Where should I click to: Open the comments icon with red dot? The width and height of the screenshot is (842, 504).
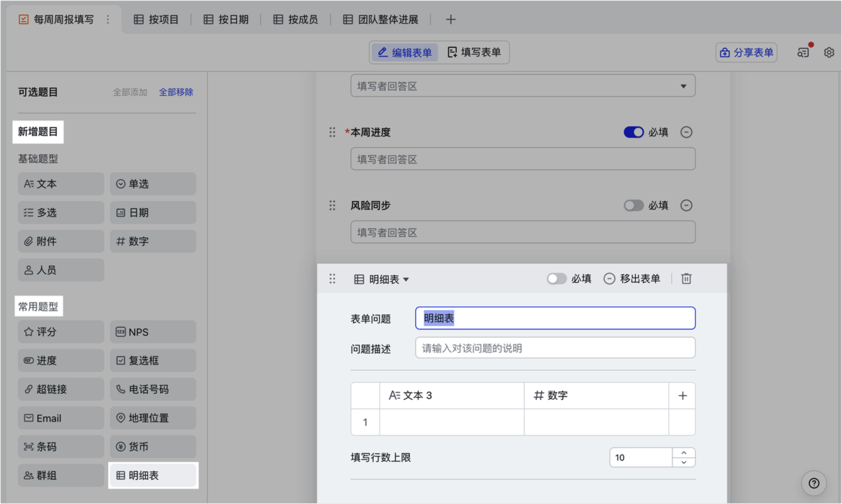(x=803, y=52)
